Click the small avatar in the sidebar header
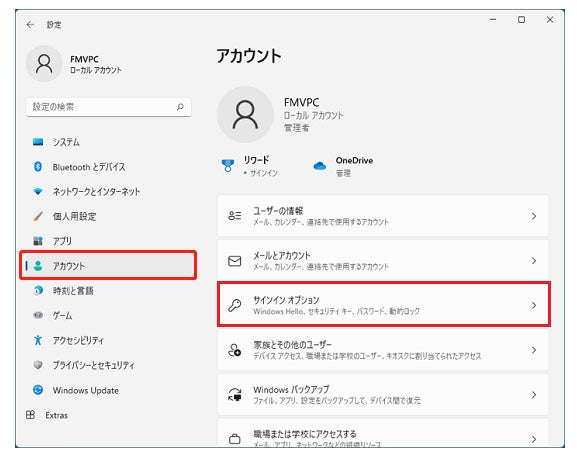This screenshot has height=464, width=577. [44, 64]
